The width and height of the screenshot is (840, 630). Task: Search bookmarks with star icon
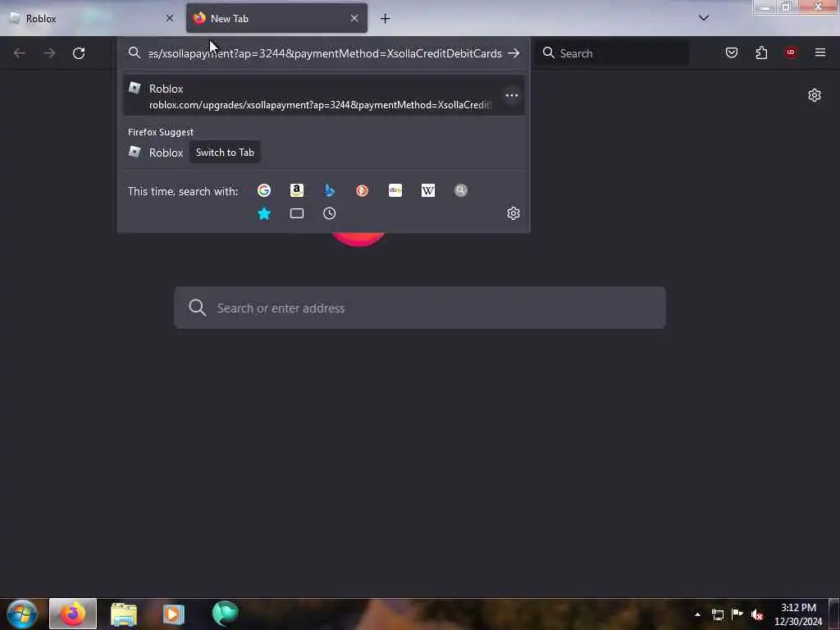pyautogui.click(x=263, y=214)
